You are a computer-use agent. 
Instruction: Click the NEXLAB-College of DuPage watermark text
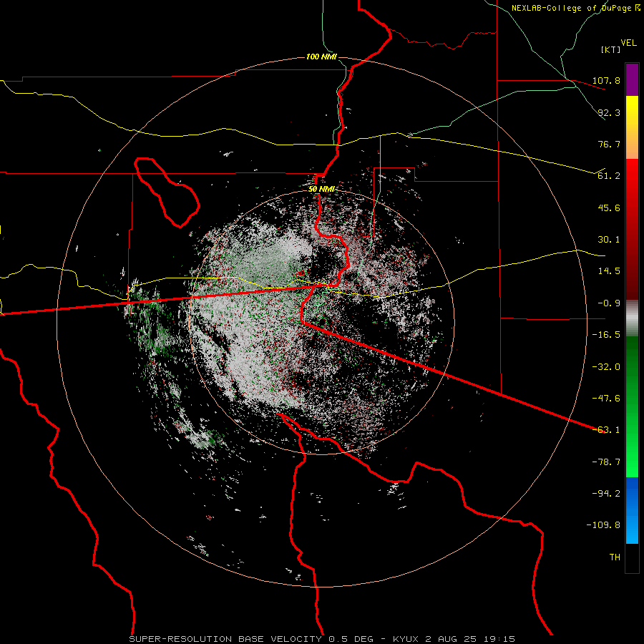[575, 8]
